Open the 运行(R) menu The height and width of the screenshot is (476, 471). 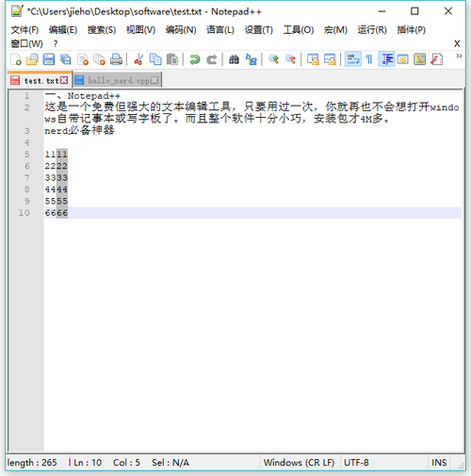[372, 30]
